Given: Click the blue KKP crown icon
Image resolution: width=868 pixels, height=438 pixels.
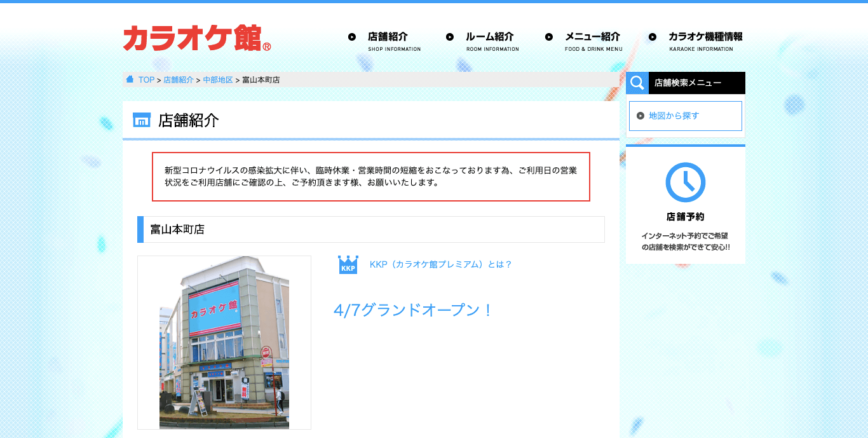Looking at the screenshot, I should (348, 264).
